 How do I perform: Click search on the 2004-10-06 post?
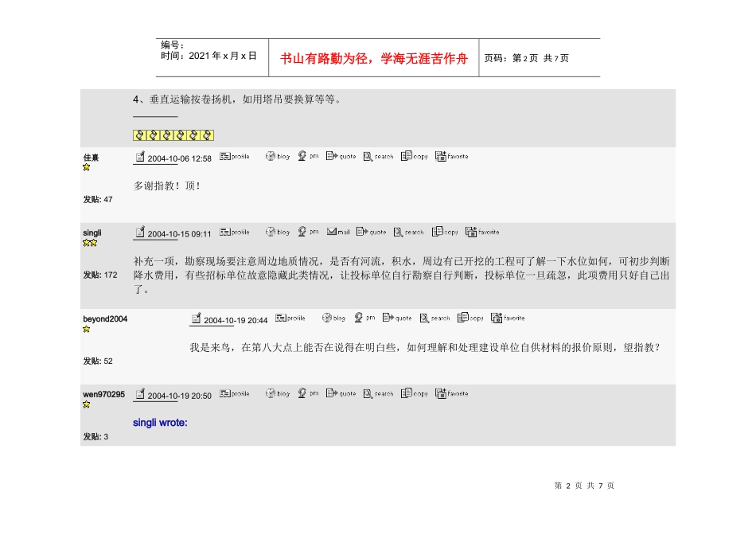379,156
